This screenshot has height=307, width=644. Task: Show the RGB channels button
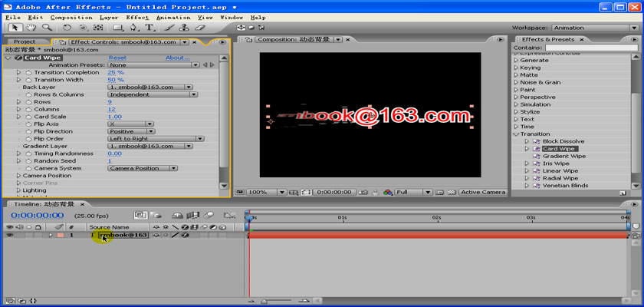click(x=387, y=192)
